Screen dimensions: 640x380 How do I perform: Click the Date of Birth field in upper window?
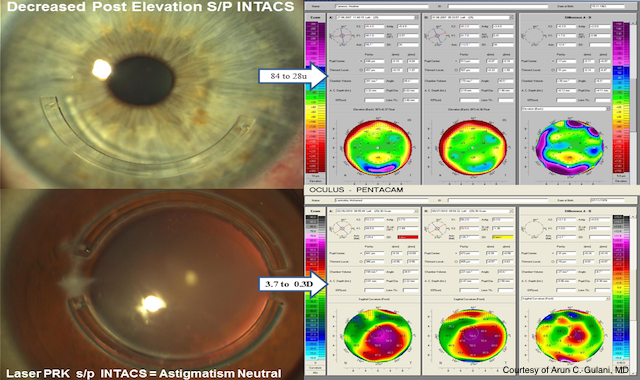click(607, 7)
